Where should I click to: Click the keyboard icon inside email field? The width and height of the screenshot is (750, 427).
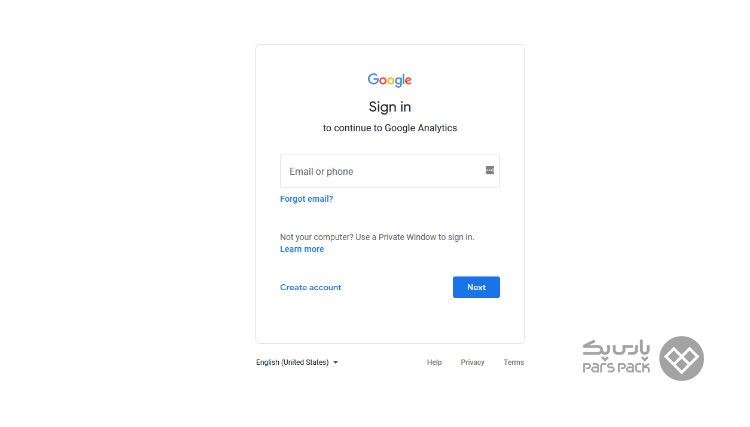tap(489, 170)
